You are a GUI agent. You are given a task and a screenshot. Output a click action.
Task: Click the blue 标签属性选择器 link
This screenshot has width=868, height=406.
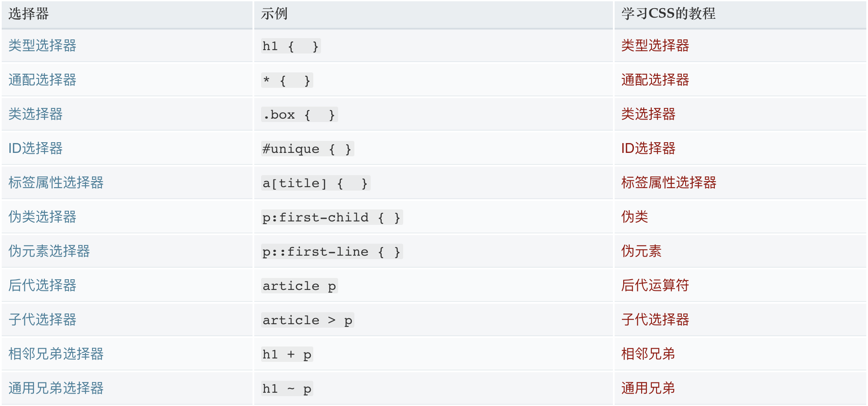click(56, 182)
